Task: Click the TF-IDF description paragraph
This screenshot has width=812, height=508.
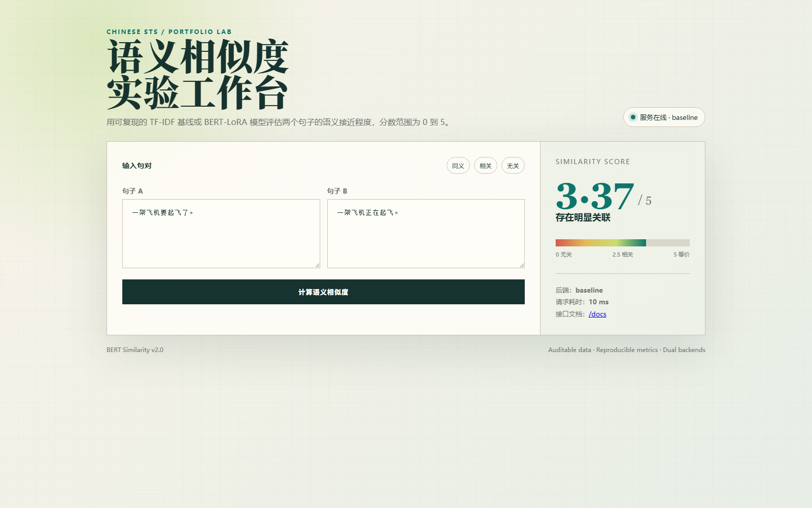Action: tap(279, 122)
